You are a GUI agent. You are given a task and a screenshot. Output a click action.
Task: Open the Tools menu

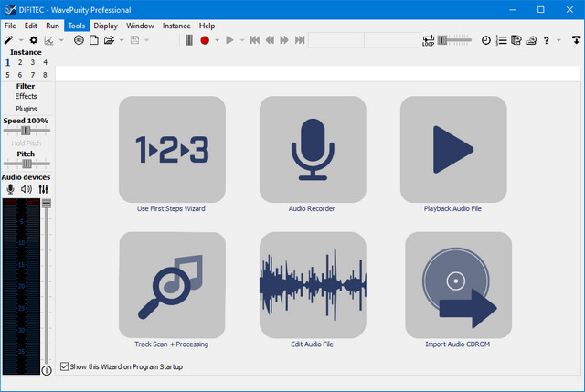[77, 26]
